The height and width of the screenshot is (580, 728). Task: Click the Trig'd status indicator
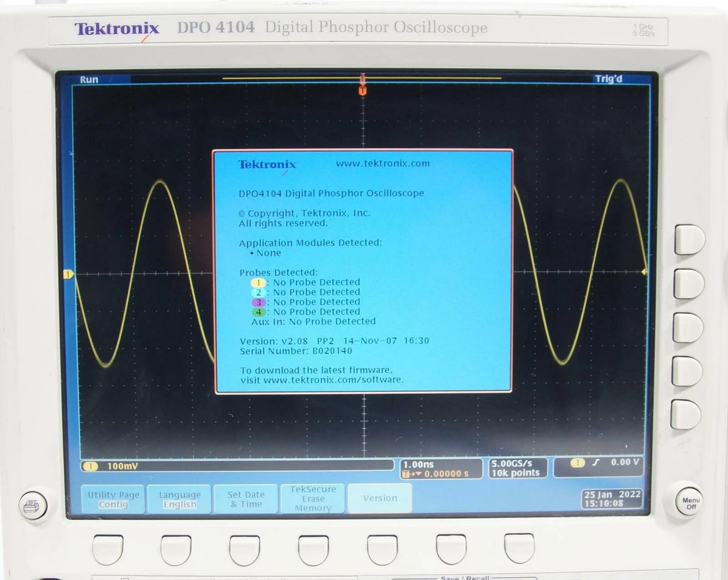608,79
